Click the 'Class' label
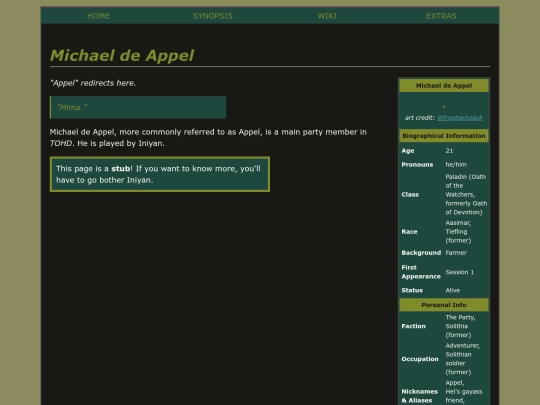 (x=410, y=195)
